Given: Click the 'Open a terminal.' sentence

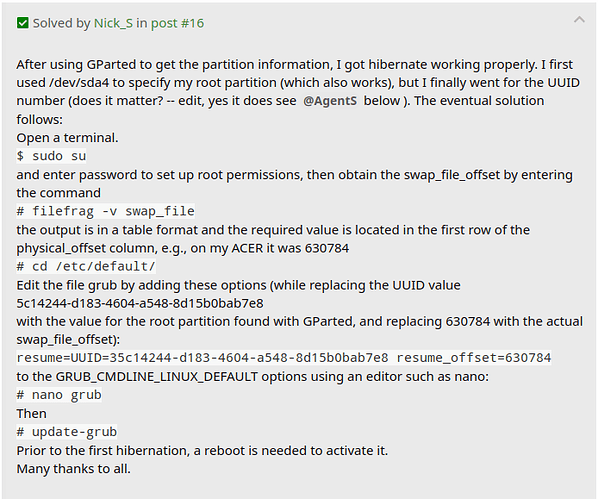Looking at the screenshot, I should click(67, 138).
